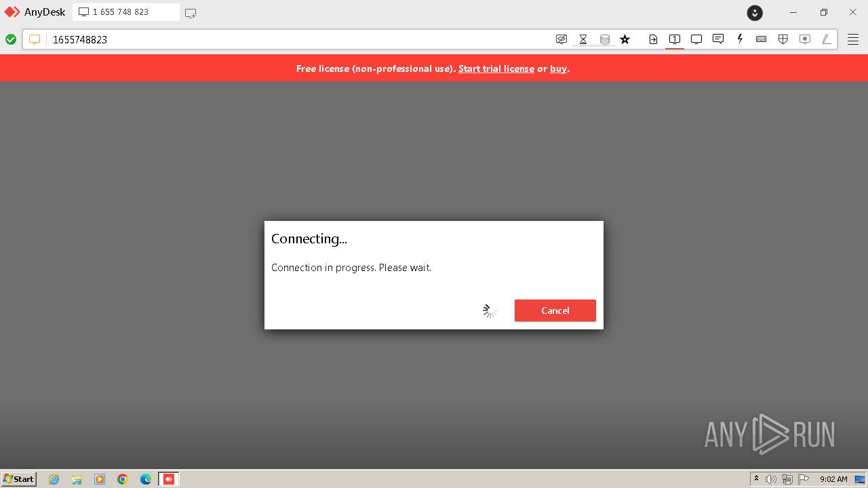Click the 9:02 AM taskbar clock
The height and width of the screenshot is (488, 868).
tap(833, 479)
